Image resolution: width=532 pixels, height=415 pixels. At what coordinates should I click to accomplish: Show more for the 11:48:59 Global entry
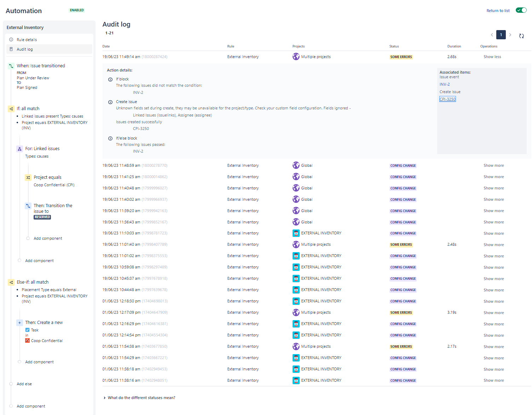493,165
